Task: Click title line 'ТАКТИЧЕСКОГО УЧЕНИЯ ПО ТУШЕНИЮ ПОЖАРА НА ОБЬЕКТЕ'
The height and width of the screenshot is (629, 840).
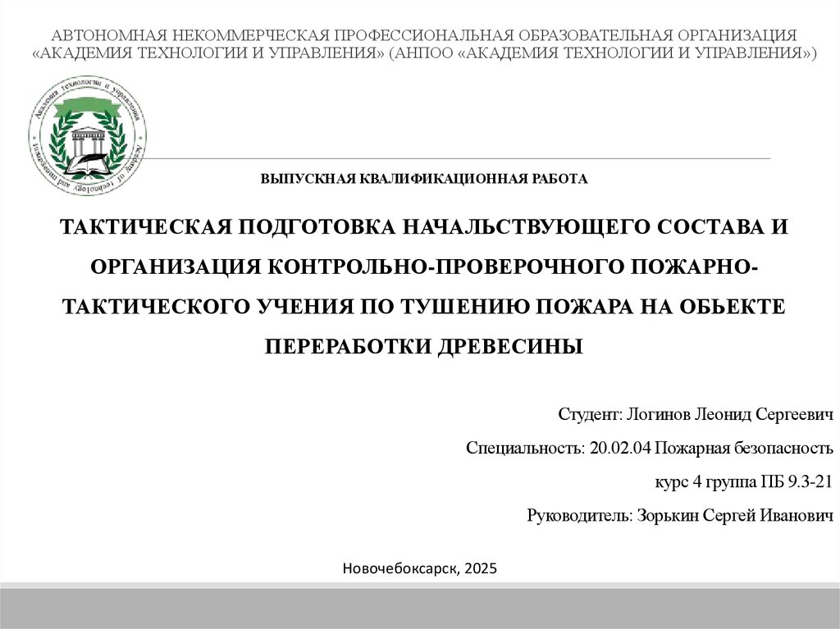Action: coord(424,307)
